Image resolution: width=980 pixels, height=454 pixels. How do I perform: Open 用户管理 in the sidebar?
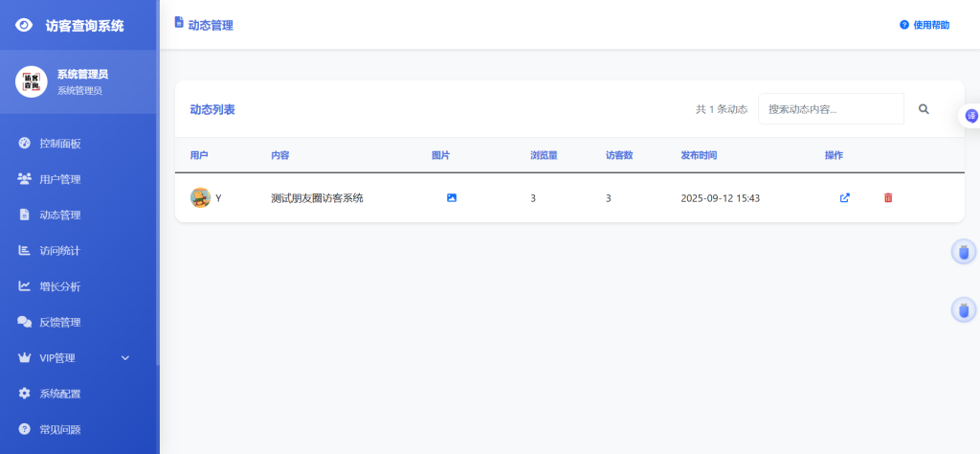[x=60, y=179]
